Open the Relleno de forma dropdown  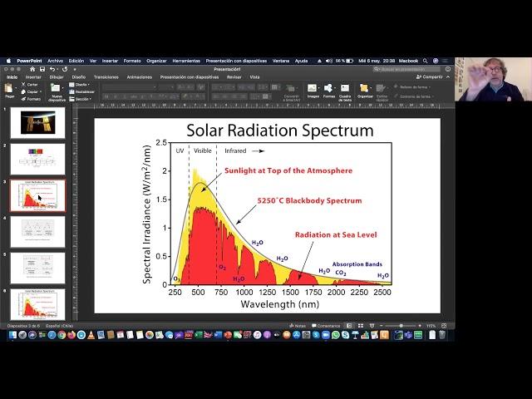412,86
